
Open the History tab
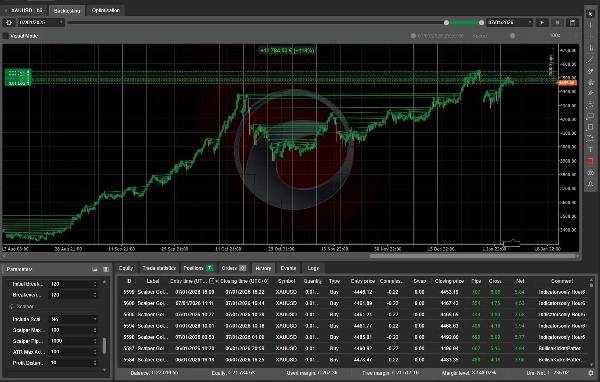pyautogui.click(x=263, y=268)
